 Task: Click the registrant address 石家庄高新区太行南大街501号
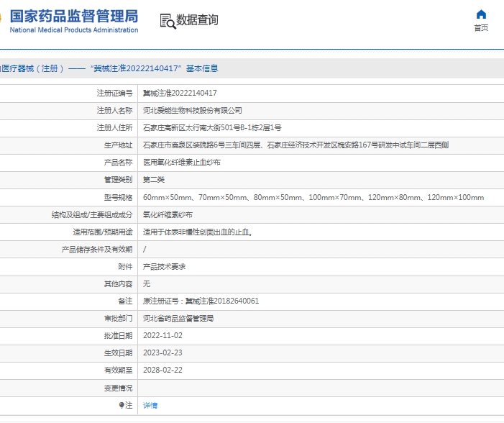[212, 128]
